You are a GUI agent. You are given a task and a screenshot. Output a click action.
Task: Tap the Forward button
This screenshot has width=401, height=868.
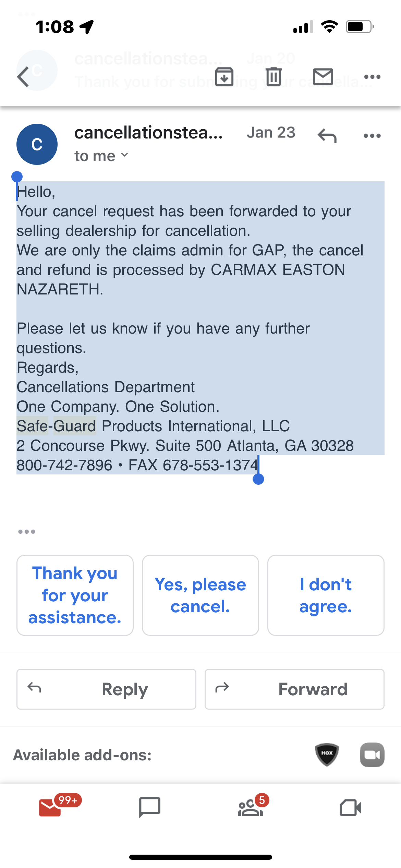(294, 689)
